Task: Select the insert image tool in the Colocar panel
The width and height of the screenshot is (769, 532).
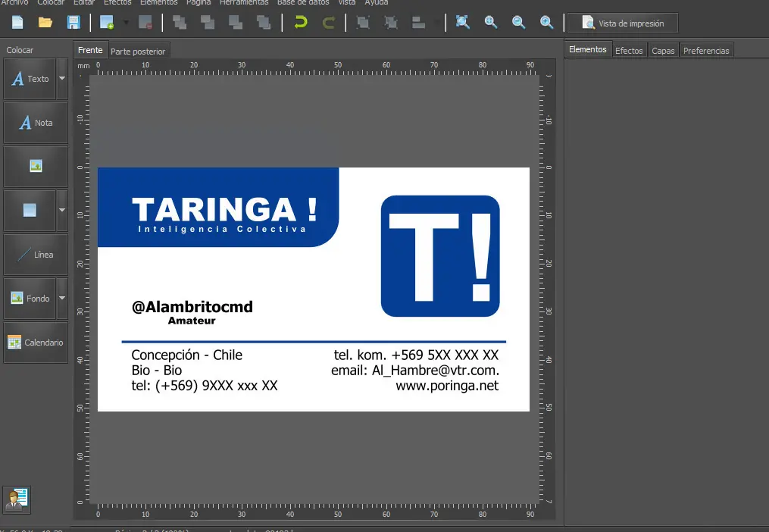Action: [36, 167]
